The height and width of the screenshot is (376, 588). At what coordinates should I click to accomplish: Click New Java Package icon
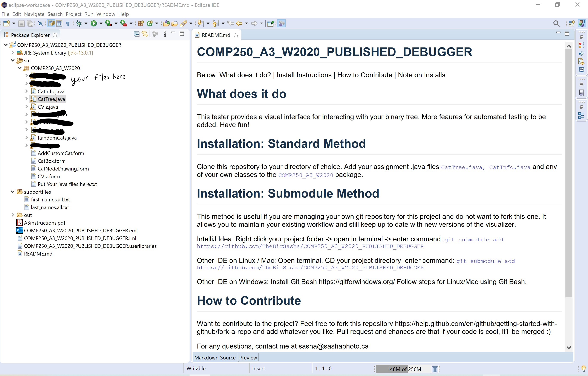click(x=141, y=23)
